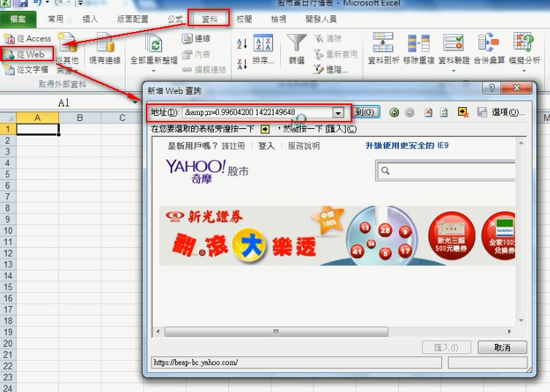Switch to the 校閱 ribbon tab

click(244, 19)
